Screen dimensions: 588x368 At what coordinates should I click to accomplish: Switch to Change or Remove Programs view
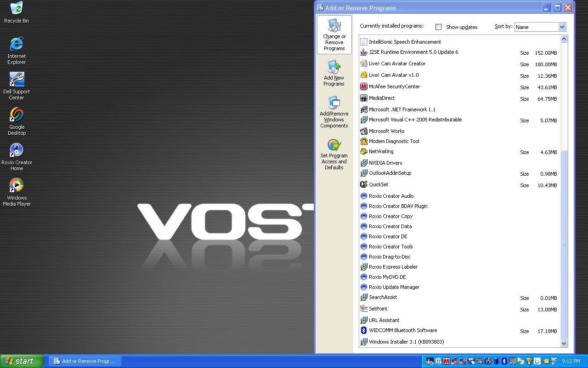[334, 35]
